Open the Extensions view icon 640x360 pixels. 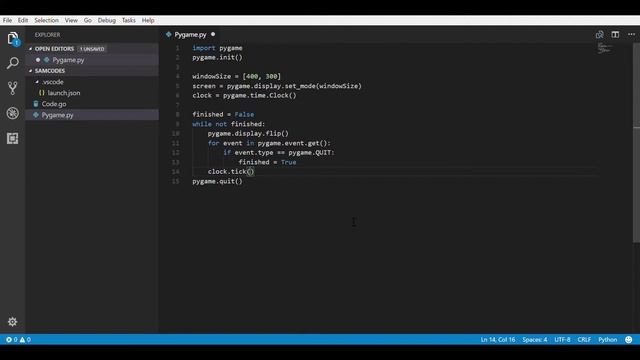(13, 138)
